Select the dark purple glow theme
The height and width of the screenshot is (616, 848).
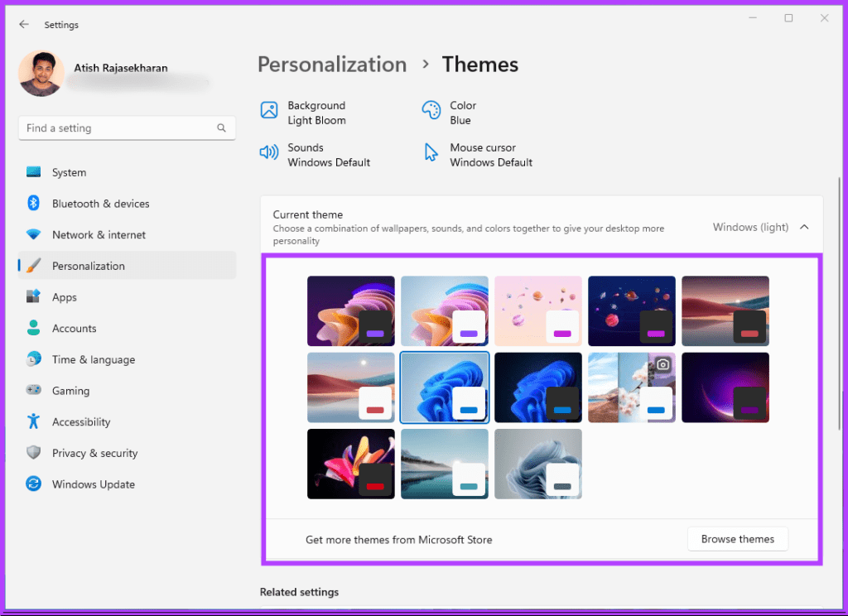coord(725,387)
